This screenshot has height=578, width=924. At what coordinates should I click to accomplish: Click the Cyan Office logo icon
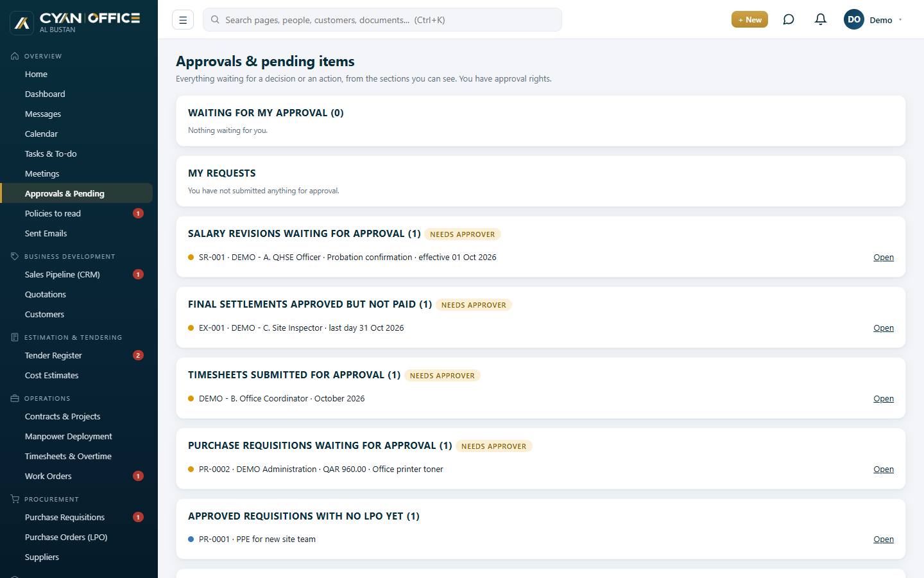click(x=22, y=23)
